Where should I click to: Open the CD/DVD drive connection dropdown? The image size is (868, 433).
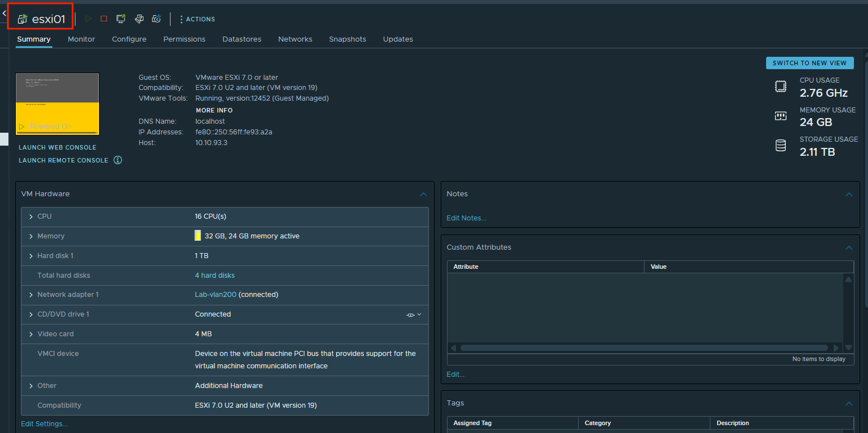[414, 314]
